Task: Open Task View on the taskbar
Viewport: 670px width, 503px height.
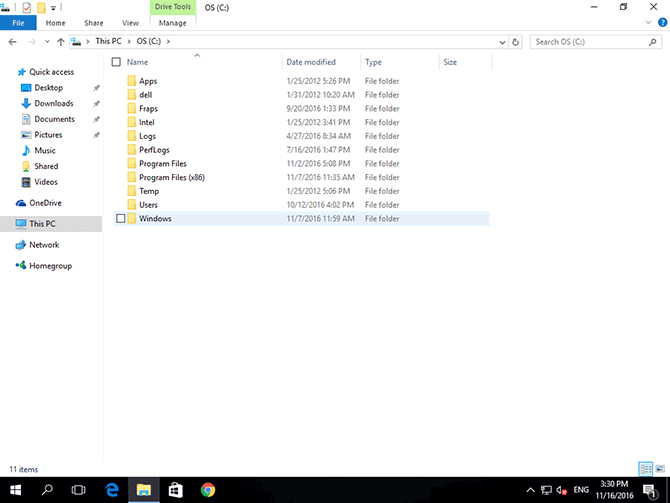Action: [x=78, y=490]
